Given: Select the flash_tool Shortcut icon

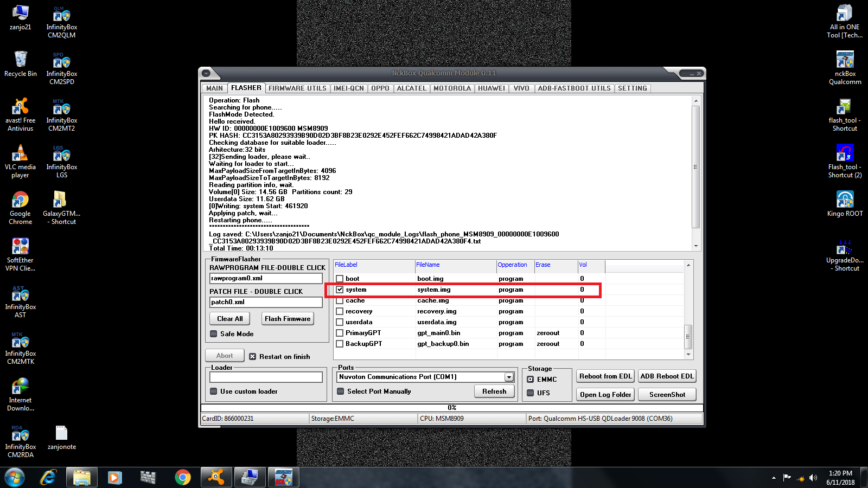Looking at the screenshot, I should 845,115.
